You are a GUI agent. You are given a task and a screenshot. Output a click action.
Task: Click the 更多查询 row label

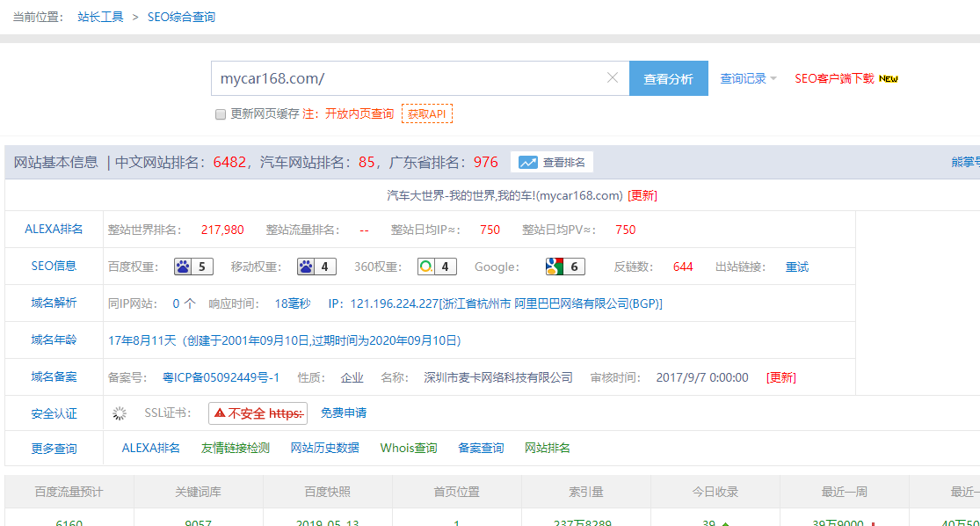pos(54,449)
